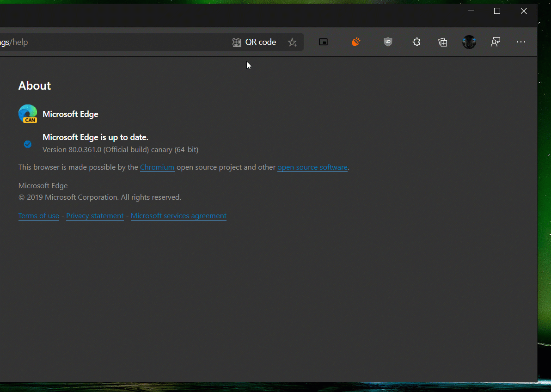Image resolution: width=551 pixels, height=392 pixels.
Task: Open the Microsoft services agreement link
Action: 178,216
